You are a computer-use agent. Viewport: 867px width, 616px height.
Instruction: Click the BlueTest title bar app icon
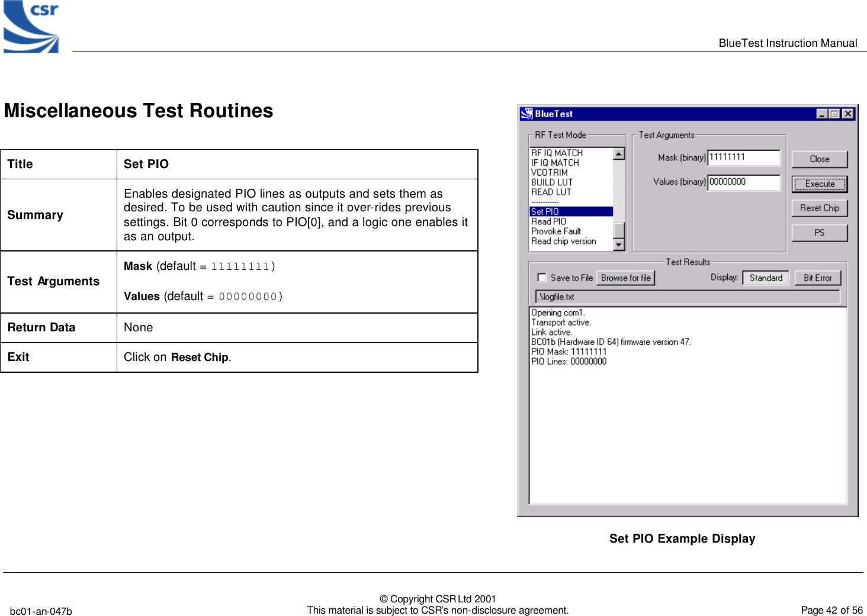click(x=526, y=114)
